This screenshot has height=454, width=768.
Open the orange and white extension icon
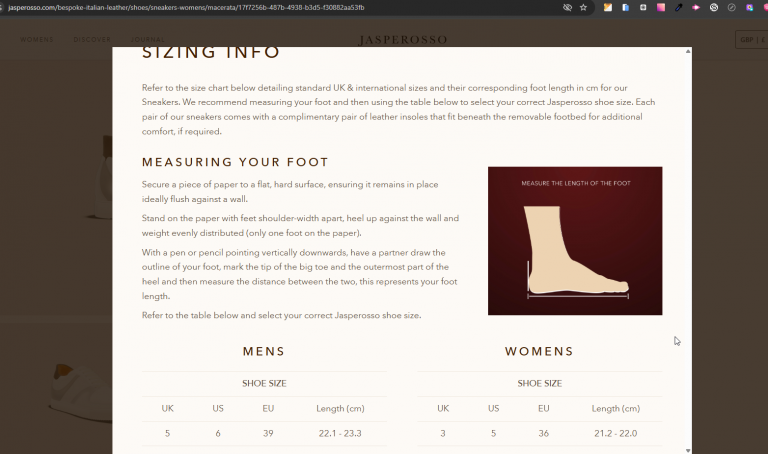click(607, 7)
